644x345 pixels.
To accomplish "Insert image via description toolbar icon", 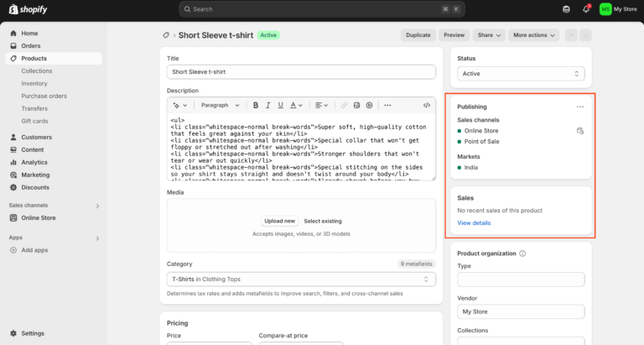I will [356, 106].
